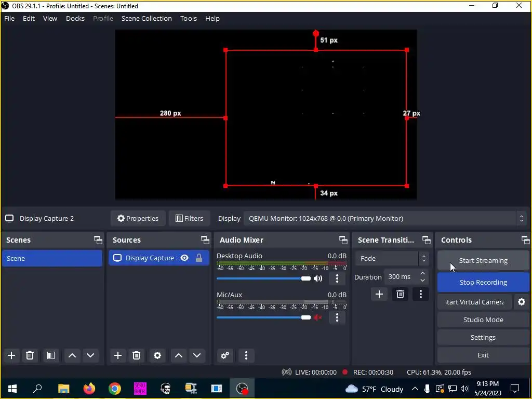Image resolution: width=532 pixels, height=399 pixels.
Task: Undock the Sources panel
Action: [x=205, y=240]
